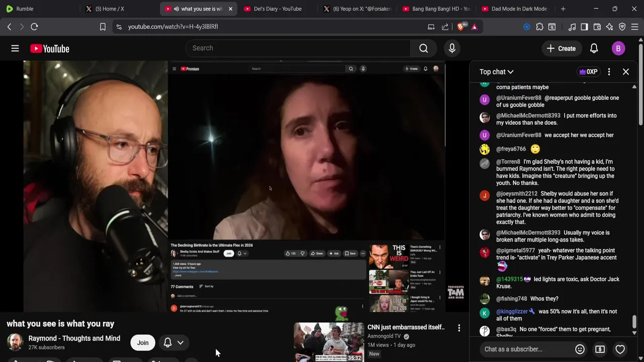Open the blue circular extension icon
The image size is (644, 362).
[527, 27]
